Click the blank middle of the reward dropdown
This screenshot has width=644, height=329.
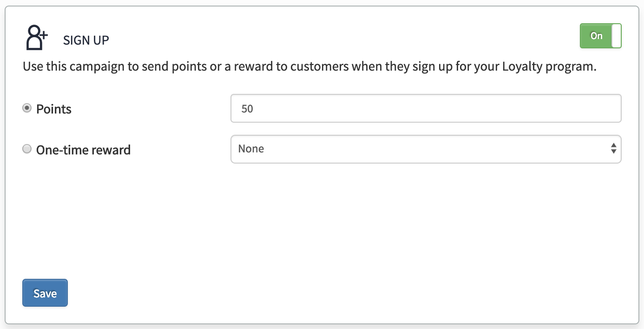[426, 149]
